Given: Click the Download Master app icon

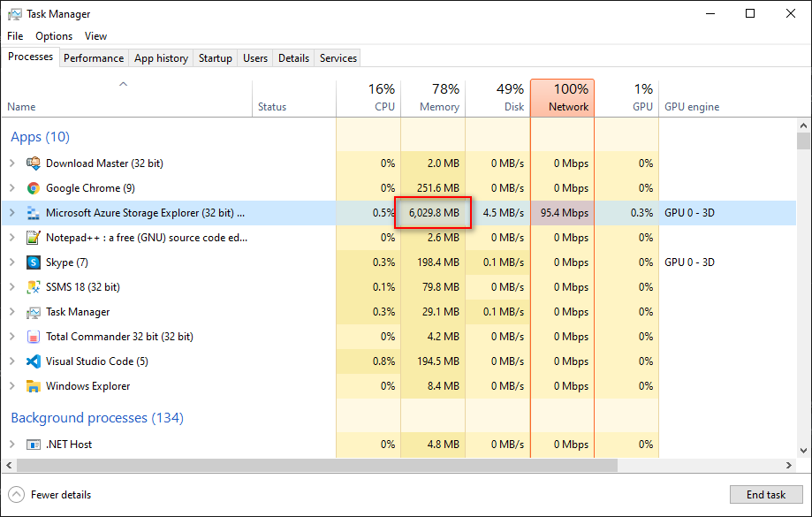Looking at the screenshot, I should click(x=34, y=163).
